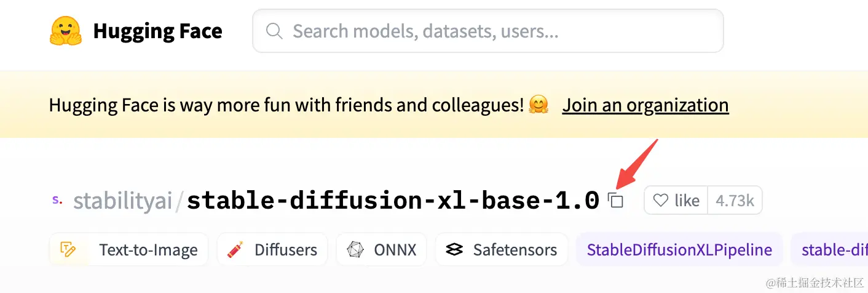Screen dimensions: 868x293
Task: Select the Text-to-Image tag label
Action: 148,250
